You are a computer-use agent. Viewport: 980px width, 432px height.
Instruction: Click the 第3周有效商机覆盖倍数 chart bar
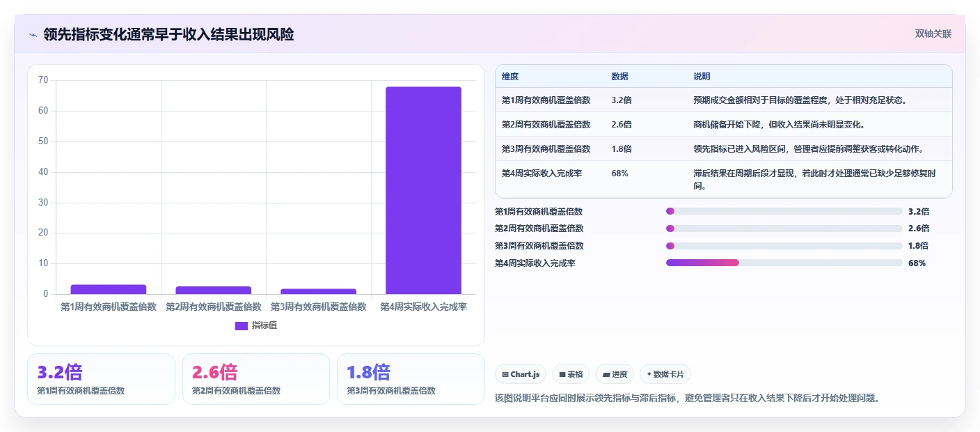point(319,291)
